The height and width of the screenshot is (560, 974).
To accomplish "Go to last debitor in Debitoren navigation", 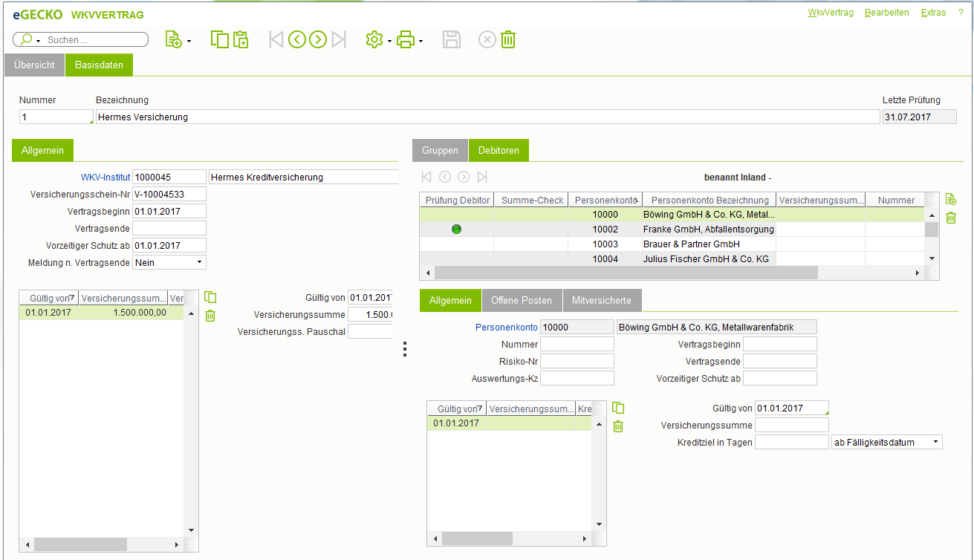I will click(x=482, y=177).
